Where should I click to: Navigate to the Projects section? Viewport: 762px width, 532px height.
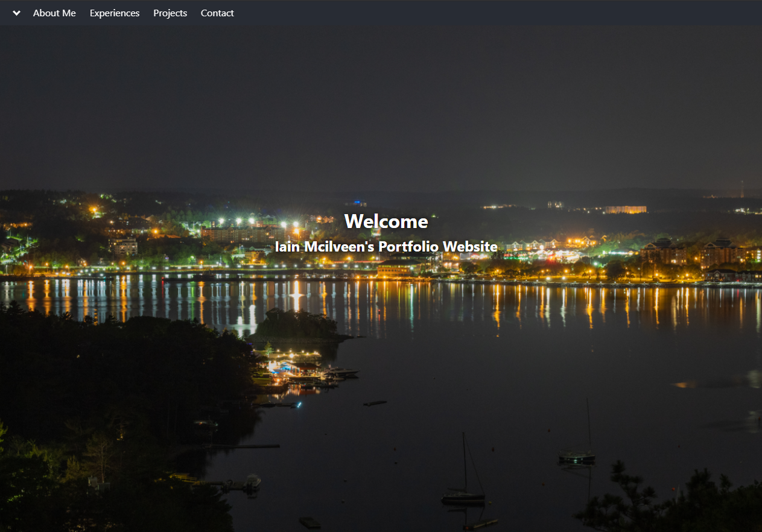tap(170, 13)
